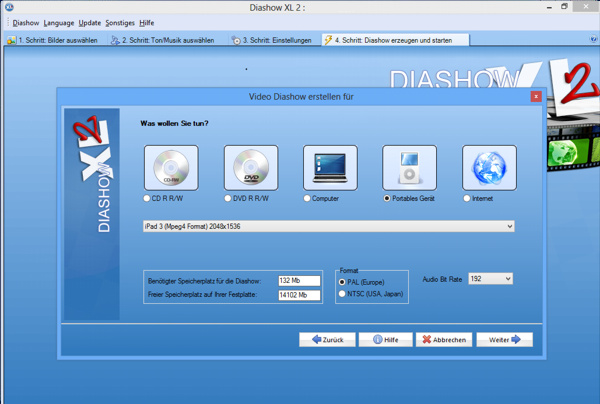
Task: Select the CD R R/W radio option
Action: (x=163, y=198)
